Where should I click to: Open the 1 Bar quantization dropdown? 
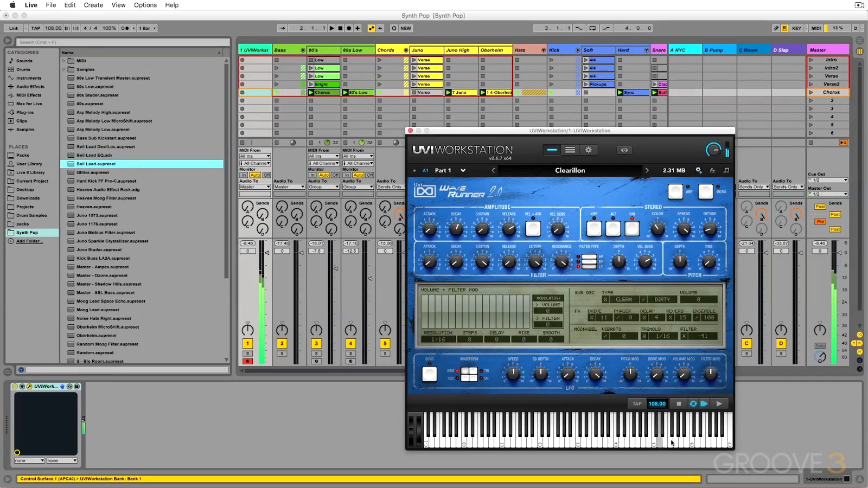click(x=148, y=28)
